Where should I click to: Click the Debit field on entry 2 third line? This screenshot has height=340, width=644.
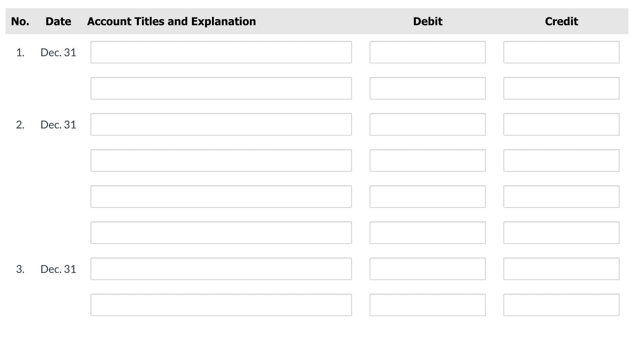(x=428, y=197)
